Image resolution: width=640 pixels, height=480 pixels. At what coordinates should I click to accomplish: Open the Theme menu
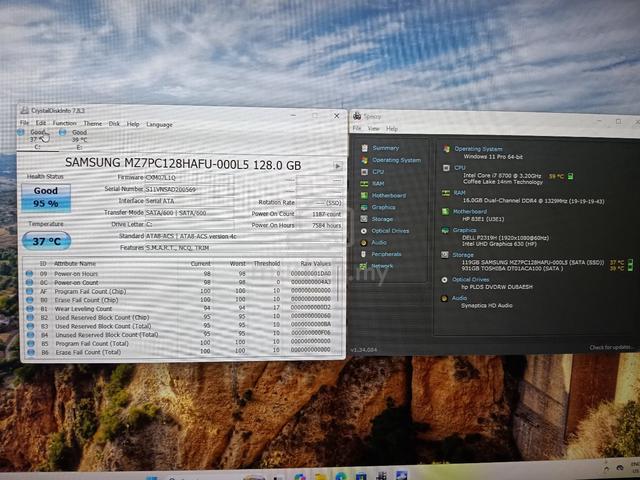pyautogui.click(x=93, y=123)
